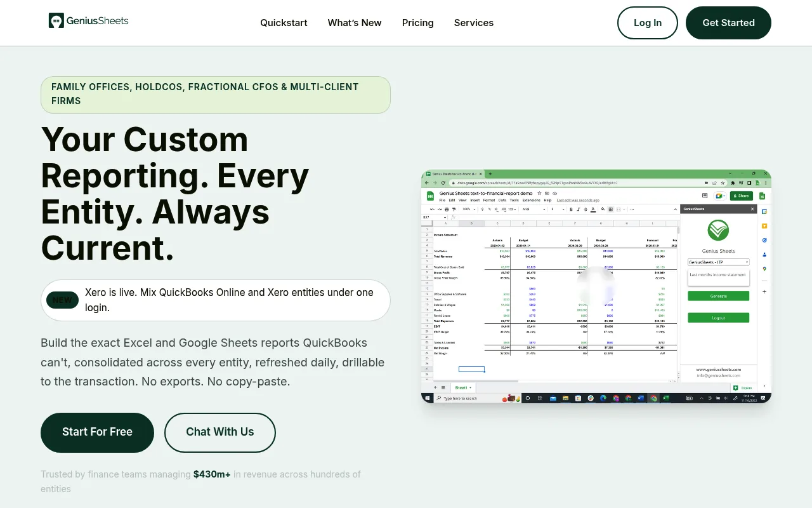Click the "Xero is live" announcement text
The height and width of the screenshot is (508, 812).
[x=229, y=300]
